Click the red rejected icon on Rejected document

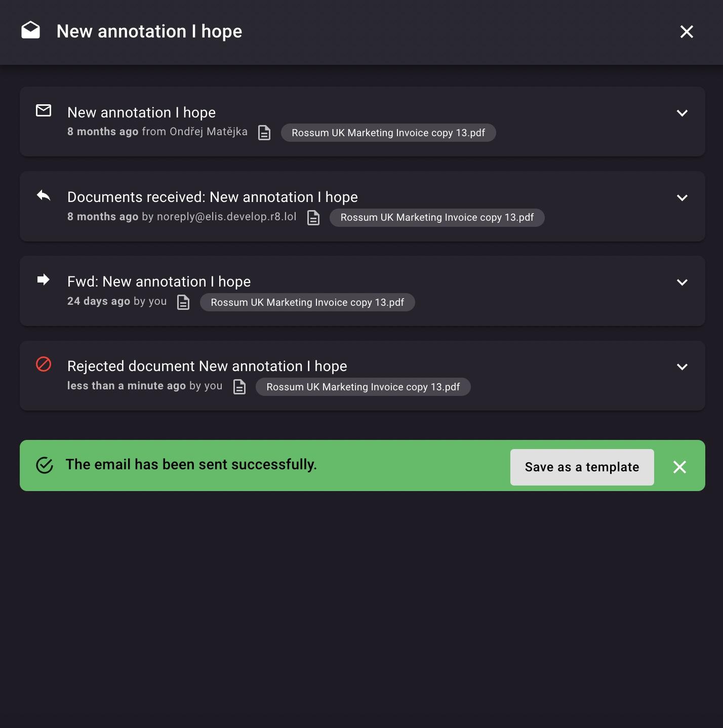click(x=44, y=364)
